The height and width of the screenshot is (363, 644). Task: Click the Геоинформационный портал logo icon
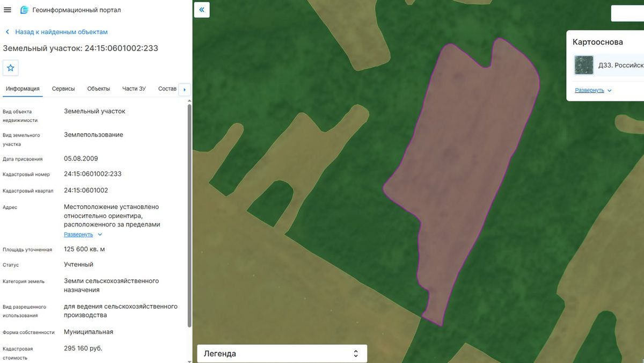24,10
